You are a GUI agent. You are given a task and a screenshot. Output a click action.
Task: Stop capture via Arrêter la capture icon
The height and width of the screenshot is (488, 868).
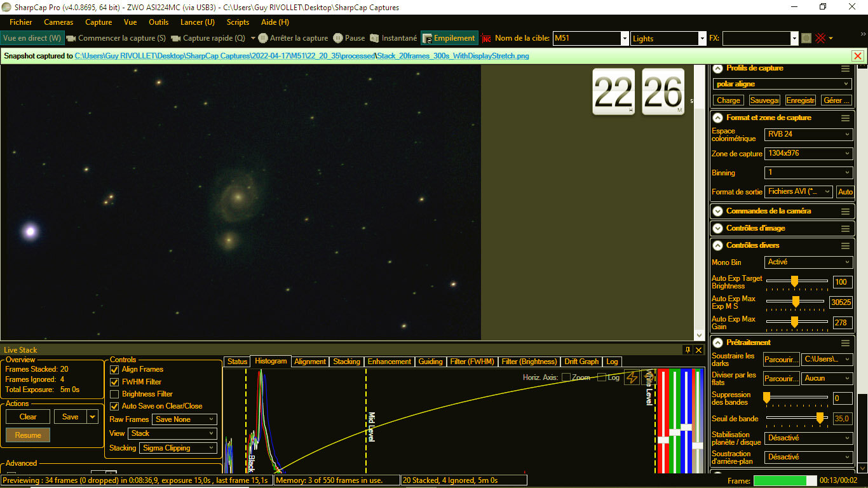coord(263,38)
